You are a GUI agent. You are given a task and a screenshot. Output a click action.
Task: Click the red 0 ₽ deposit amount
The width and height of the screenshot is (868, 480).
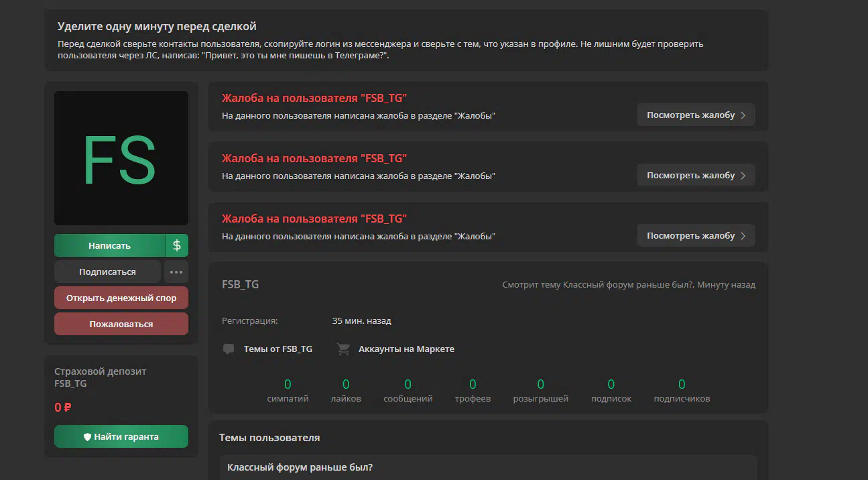(63, 407)
